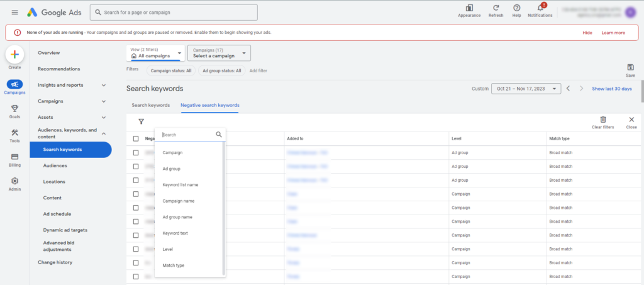
Task: Click the Clear filters trash icon
Action: (602, 120)
